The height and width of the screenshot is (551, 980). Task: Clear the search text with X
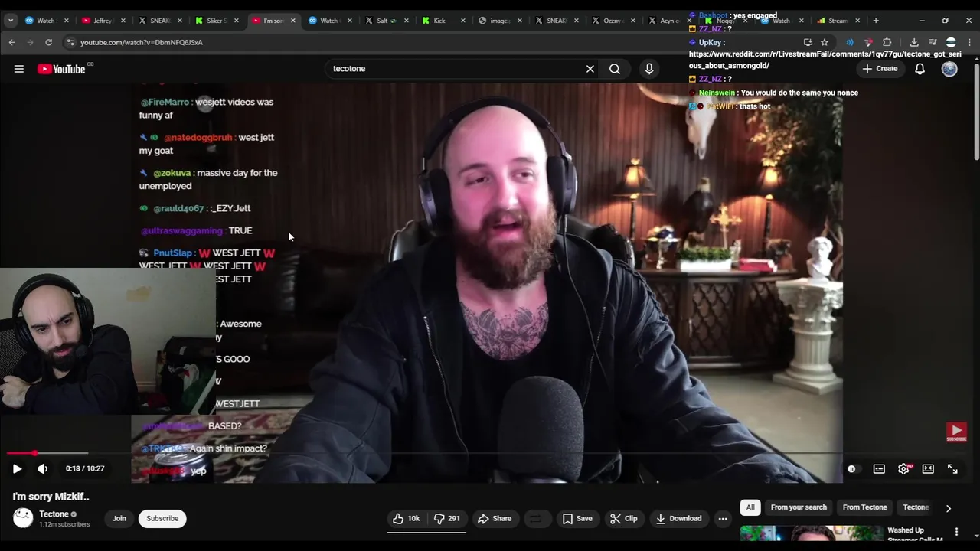[590, 69]
